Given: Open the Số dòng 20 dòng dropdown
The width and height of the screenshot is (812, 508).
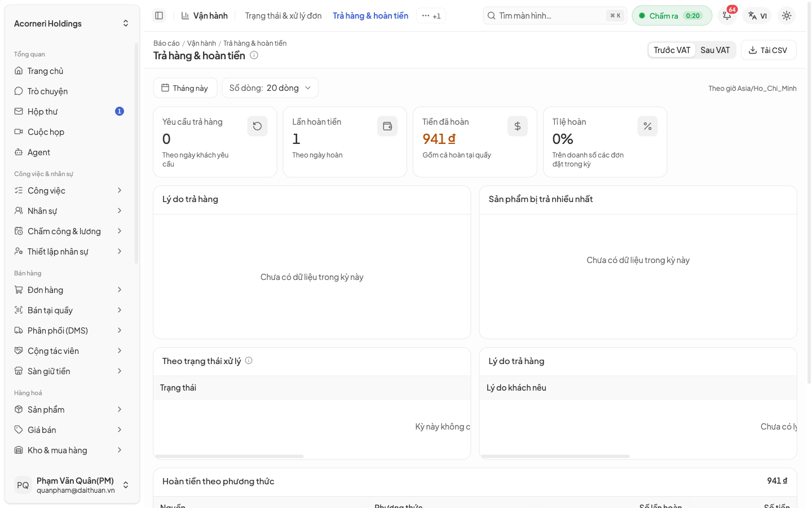Looking at the screenshot, I should [x=270, y=88].
